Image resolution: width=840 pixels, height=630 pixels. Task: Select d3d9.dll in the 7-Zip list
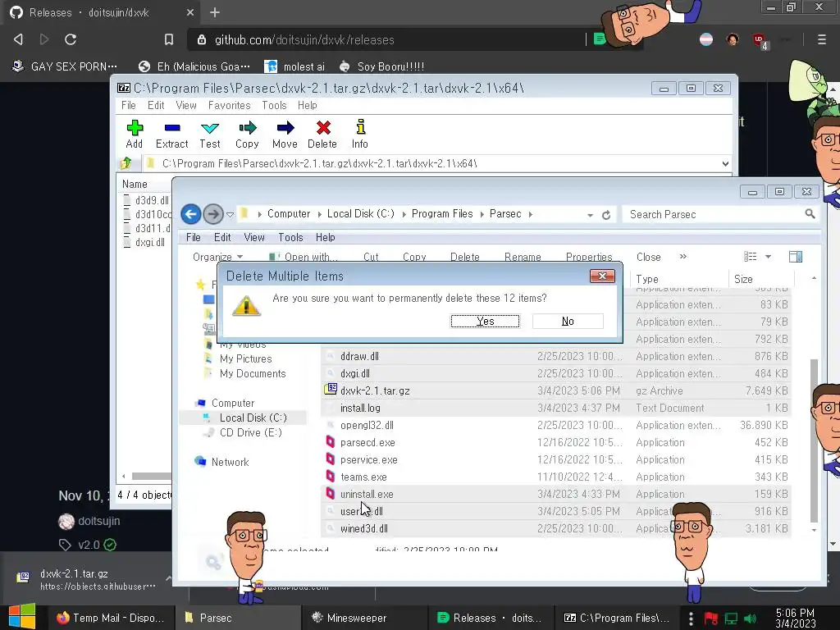[152, 200]
